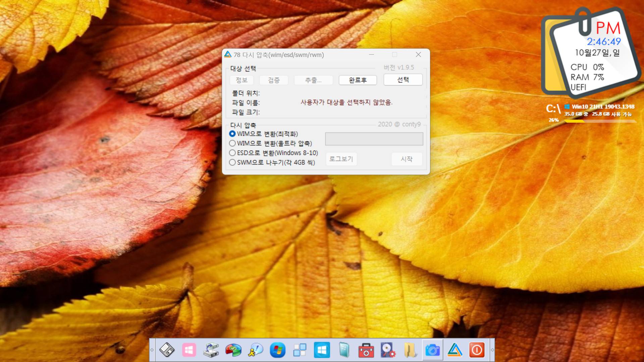Select WIM으로 변환(울트라 압축) option
Viewport: 644px width, 362px height.
click(x=271, y=143)
